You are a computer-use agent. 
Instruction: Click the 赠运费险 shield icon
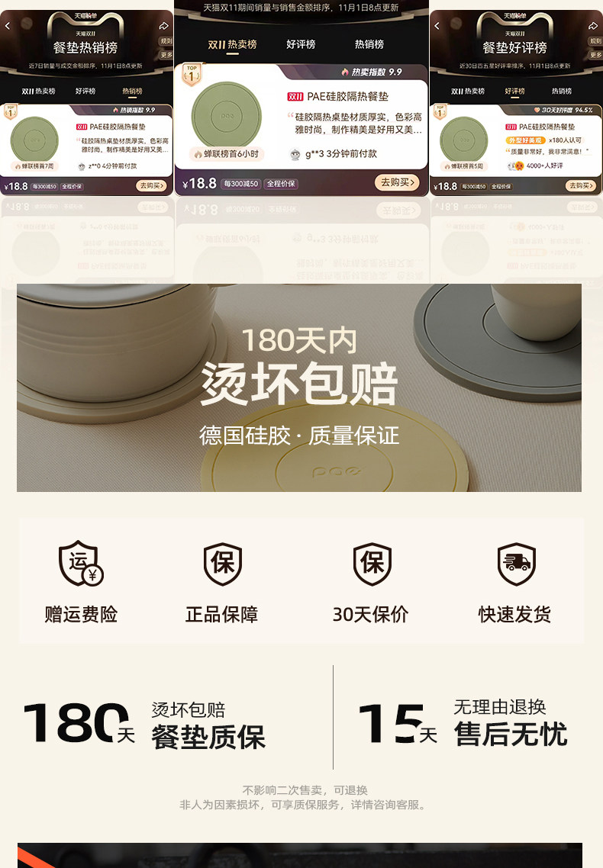point(81,563)
